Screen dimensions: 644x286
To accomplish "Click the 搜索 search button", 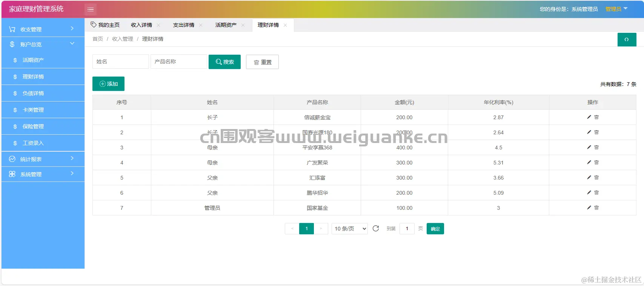I will click(x=224, y=62).
